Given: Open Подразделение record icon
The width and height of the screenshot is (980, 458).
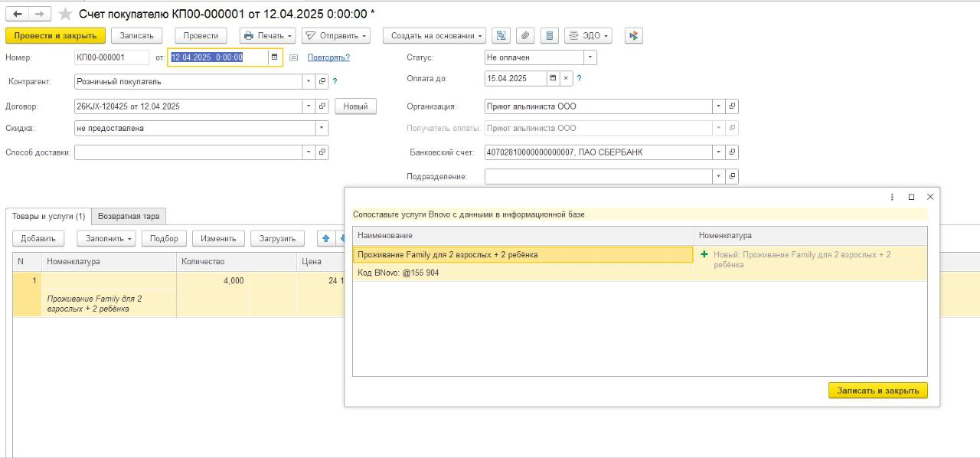Looking at the screenshot, I should click(x=732, y=176).
